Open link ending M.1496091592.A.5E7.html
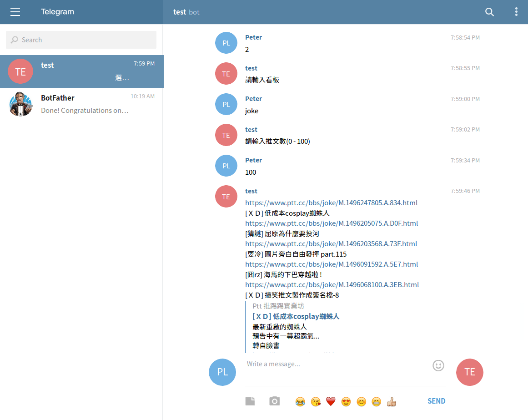The width and height of the screenshot is (528, 420). [332, 264]
